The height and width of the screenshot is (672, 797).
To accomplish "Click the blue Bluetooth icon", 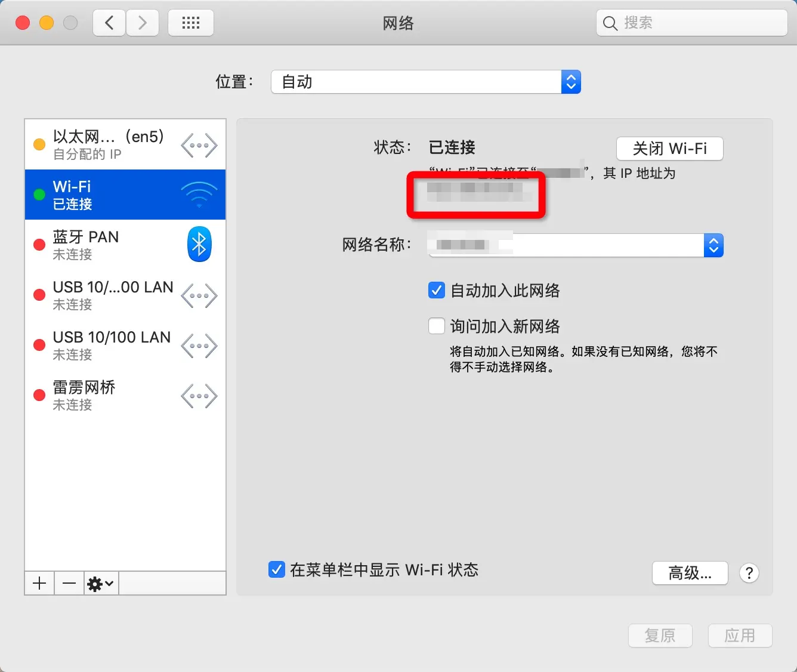I will [199, 244].
